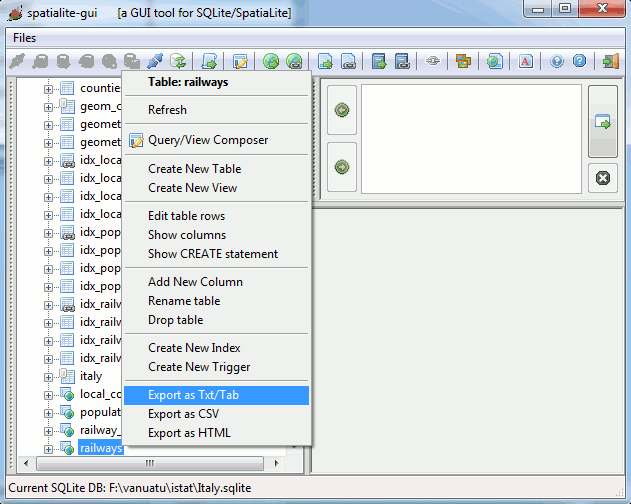
Task: Click the spatial table icon beside railways
Action: (67, 448)
